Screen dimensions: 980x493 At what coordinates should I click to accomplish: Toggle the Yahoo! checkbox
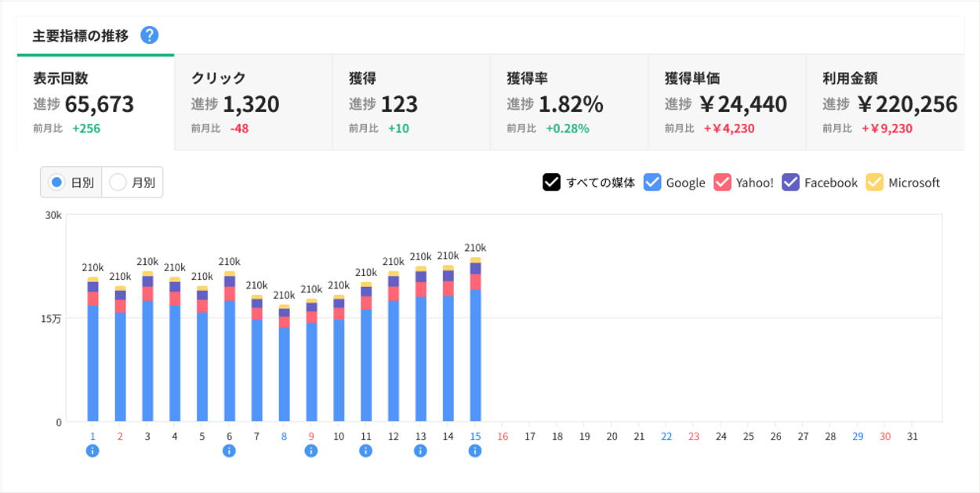[x=722, y=183]
